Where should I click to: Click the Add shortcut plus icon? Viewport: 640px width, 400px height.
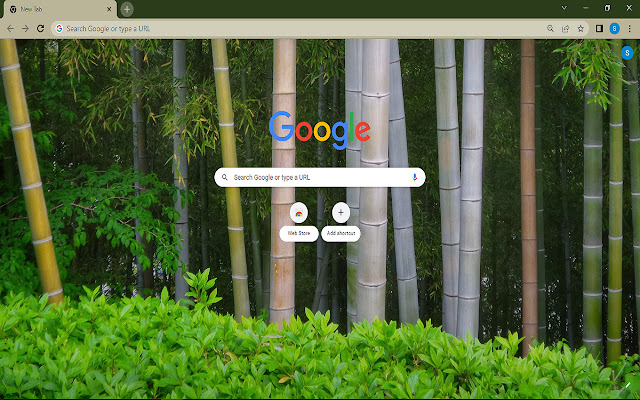tap(341, 212)
